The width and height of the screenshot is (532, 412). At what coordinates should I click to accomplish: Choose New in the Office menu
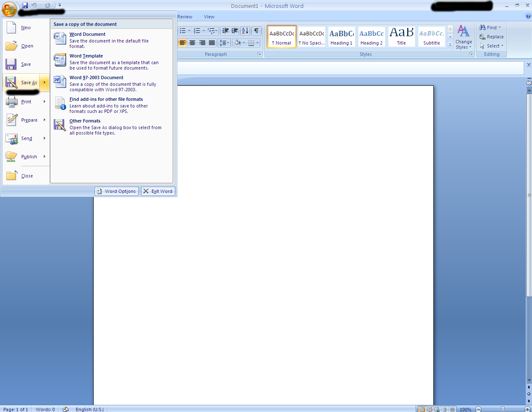coord(26,27)
